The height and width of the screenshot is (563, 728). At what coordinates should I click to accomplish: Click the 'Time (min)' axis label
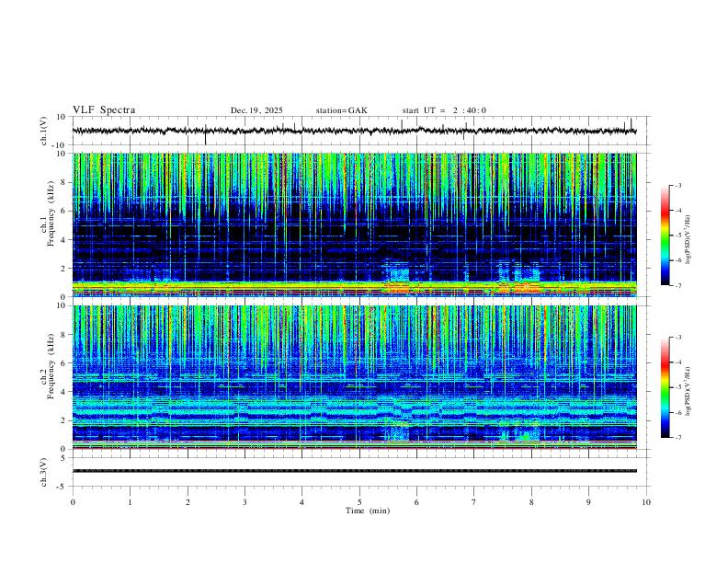tap(368, 511)
